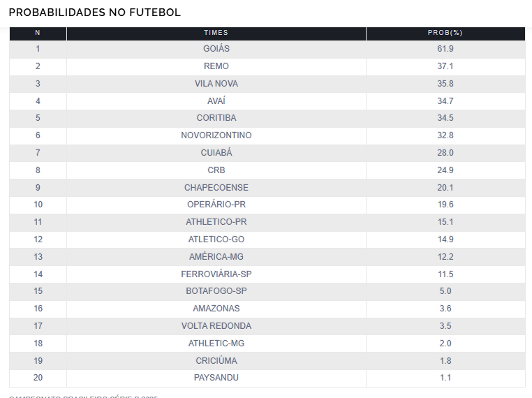Select the CRICIÚMA team row
This screenshot has width=532, height=398.
216,361
